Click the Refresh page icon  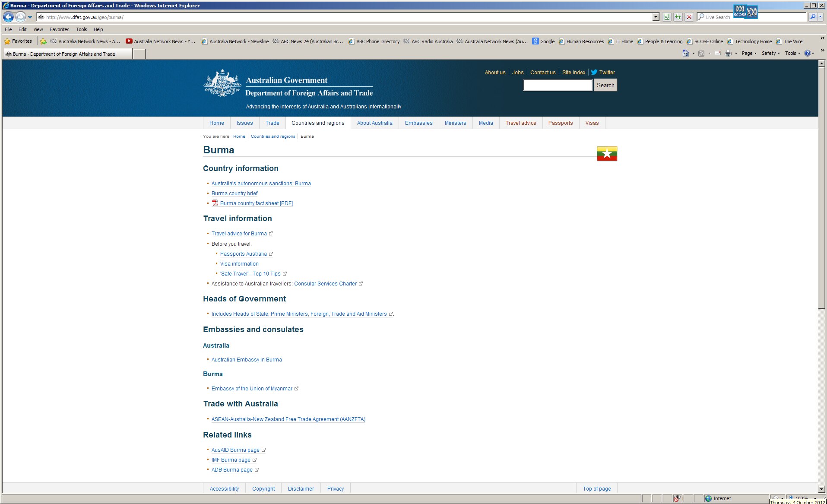click(678, 17)
